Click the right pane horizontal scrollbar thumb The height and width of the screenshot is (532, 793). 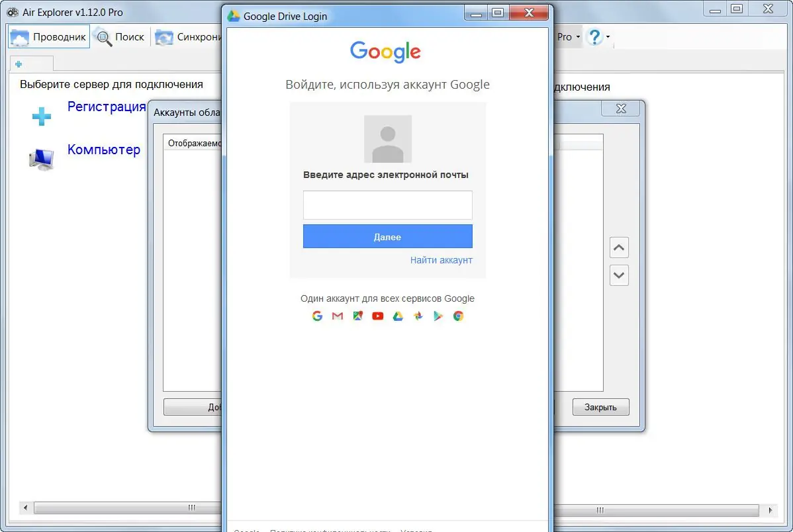[x=657, y=510]
